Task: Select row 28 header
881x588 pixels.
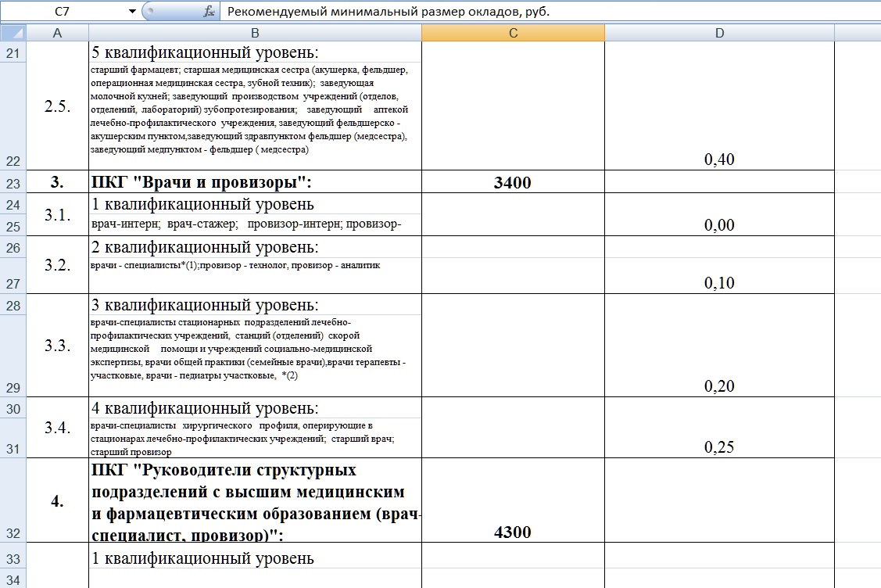Action: point(13,305)
